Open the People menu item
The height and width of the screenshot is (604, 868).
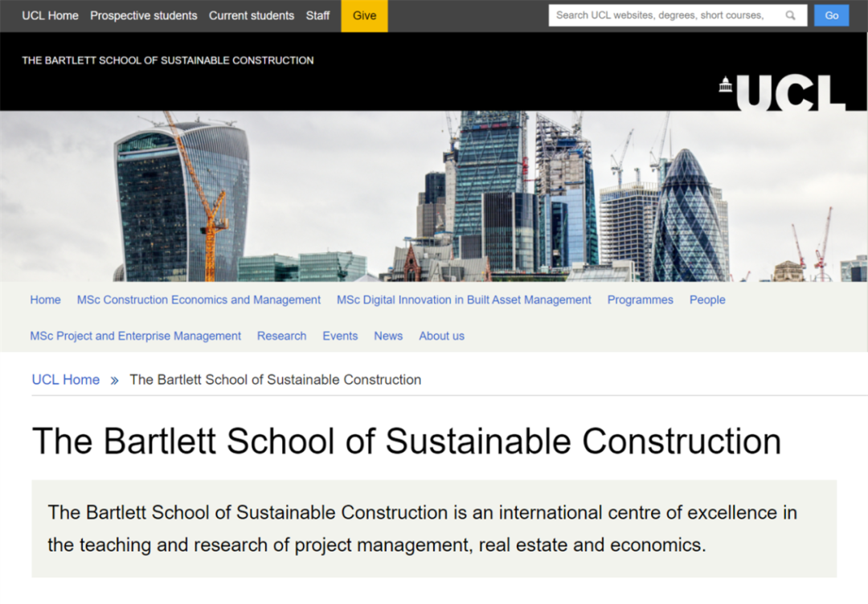707,300
